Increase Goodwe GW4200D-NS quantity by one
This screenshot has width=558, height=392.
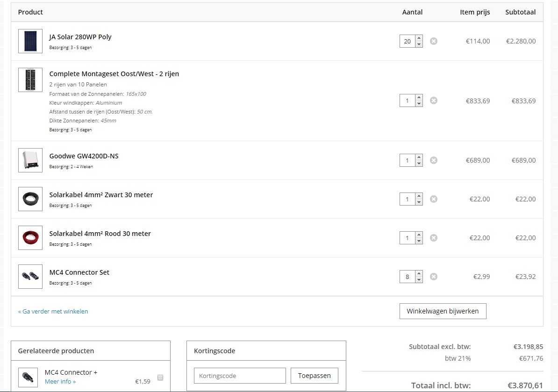click(x=419, y=157)
